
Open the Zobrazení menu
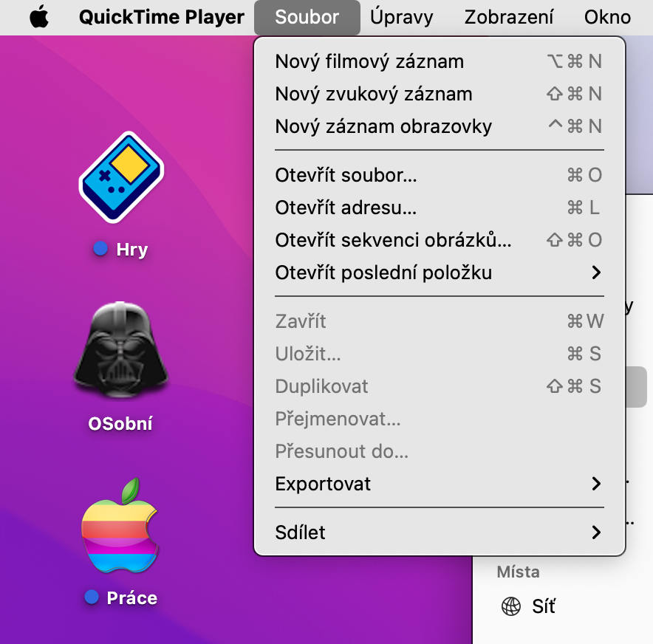[x=508, y=17]
